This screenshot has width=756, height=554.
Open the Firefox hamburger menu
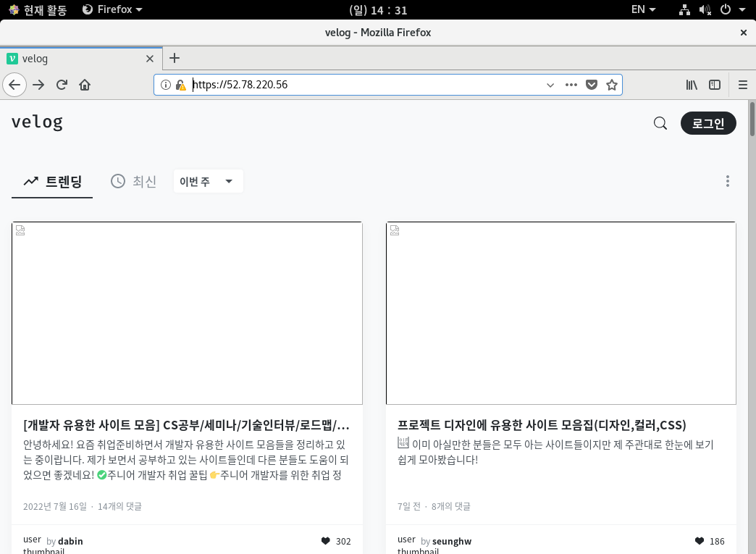pos(742,85)
